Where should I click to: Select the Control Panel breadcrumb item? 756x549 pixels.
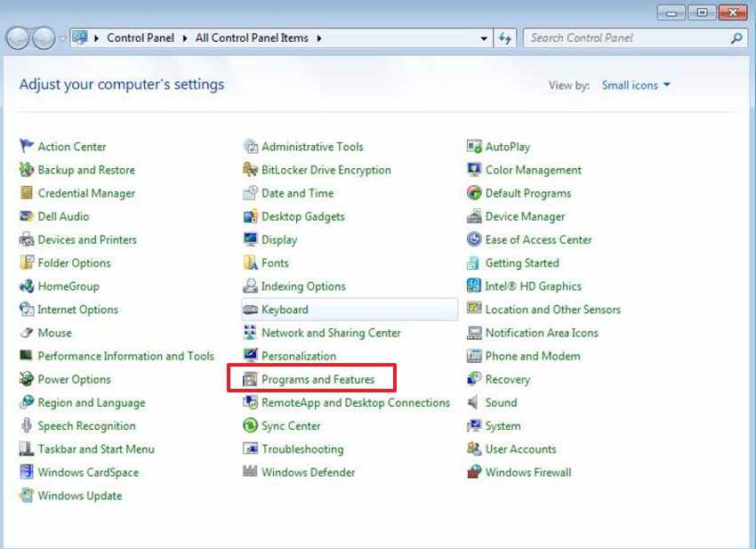click(x=141, y=37)
